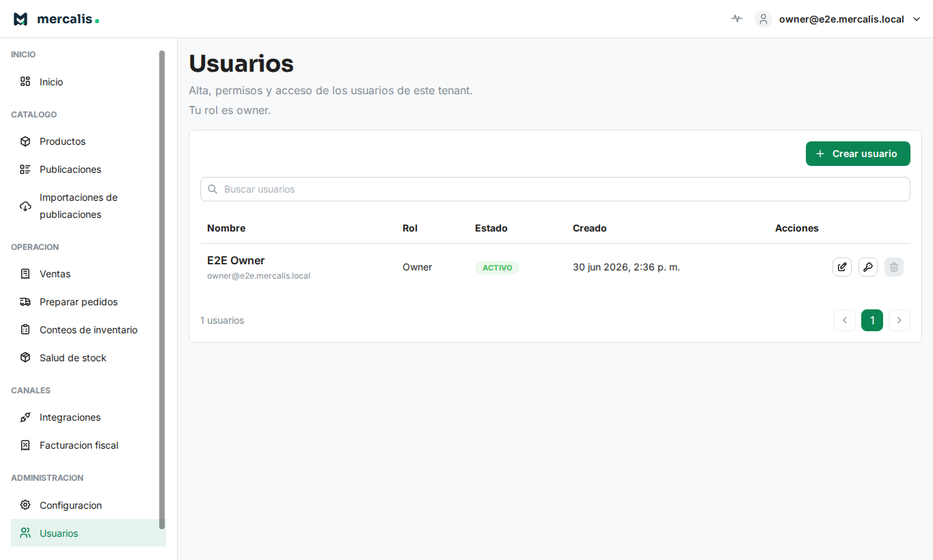This screenshot has width=933, height=560.
Task: Click the magnifier icon in search box
Action: point(213,189)
